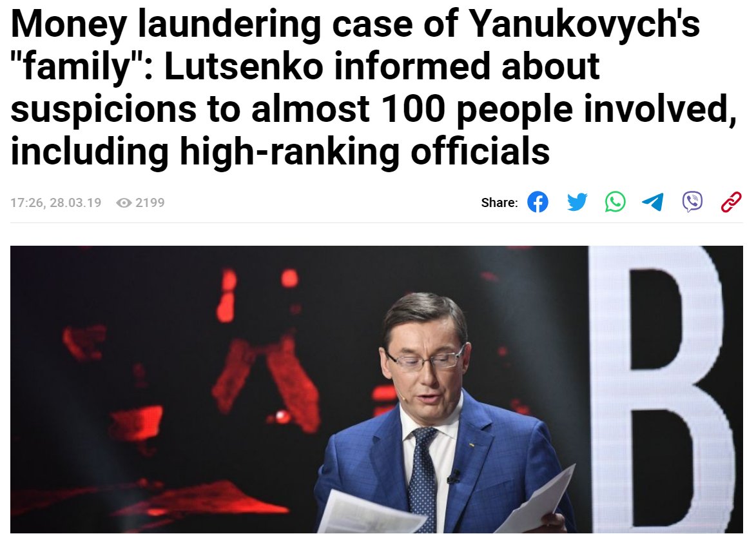
Task: Click the Share: label
Action: (499, 203)
